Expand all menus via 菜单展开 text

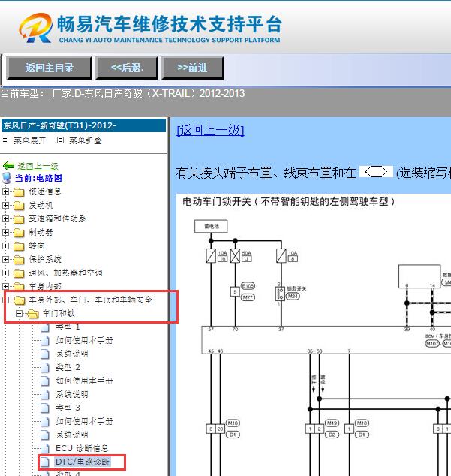click(x=30, y=140)
